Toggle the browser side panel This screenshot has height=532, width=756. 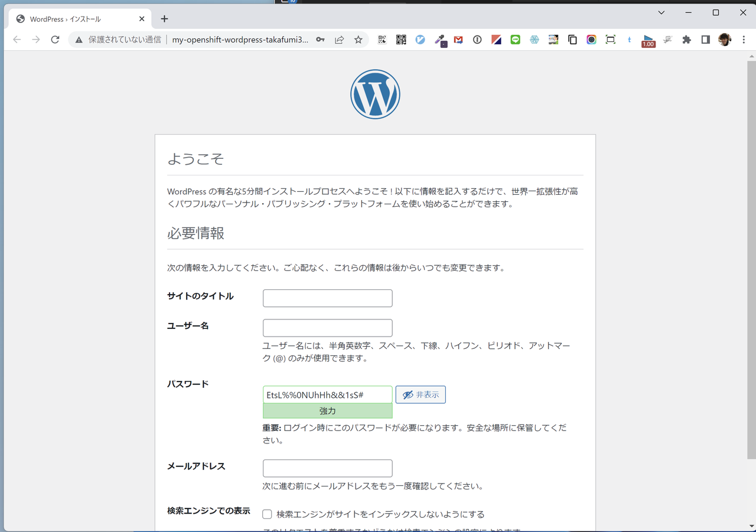(x=705, y=40)
